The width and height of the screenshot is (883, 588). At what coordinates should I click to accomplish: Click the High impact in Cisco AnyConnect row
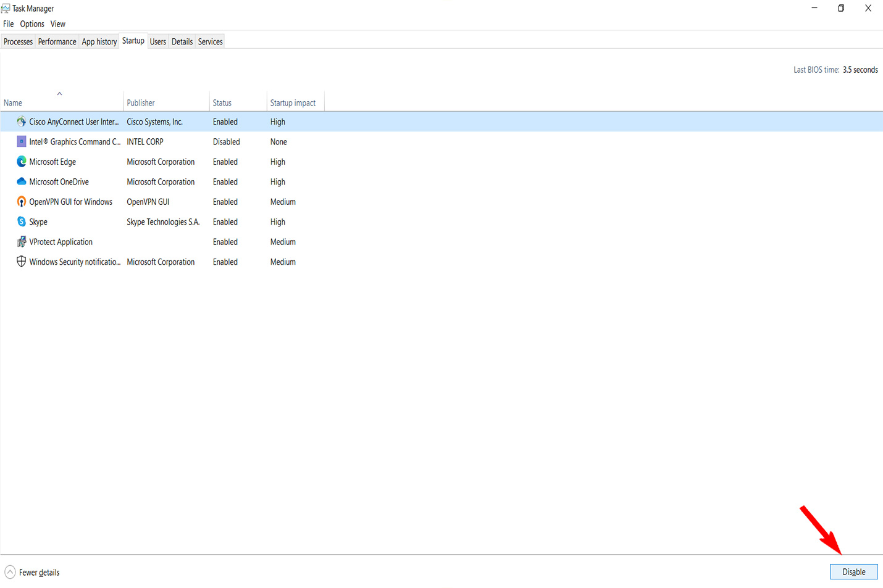tap(278, 122)
